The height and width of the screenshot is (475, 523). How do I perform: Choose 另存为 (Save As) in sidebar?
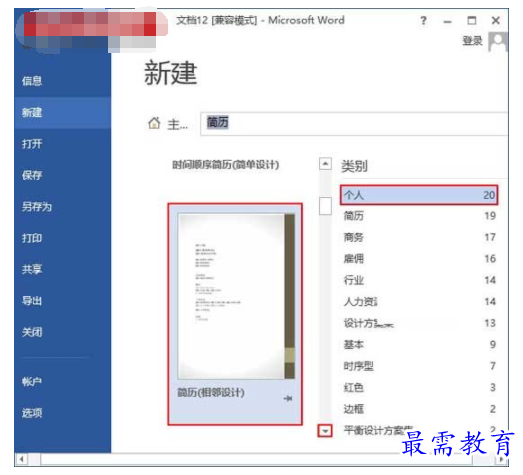[x=37, y=206]
